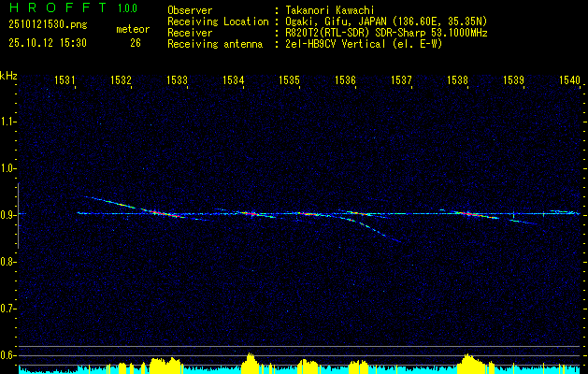Screen dimensions: 588x374
Task: Click the meteor count 26
Action: (x=136, y=43)
